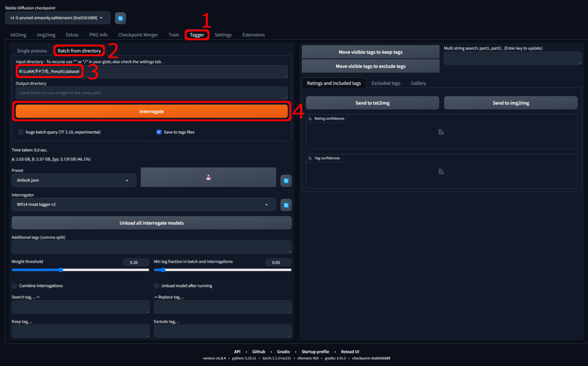Select the Tagger tab
This screenshot has width=588, height=366.
(x=197, y=35)
